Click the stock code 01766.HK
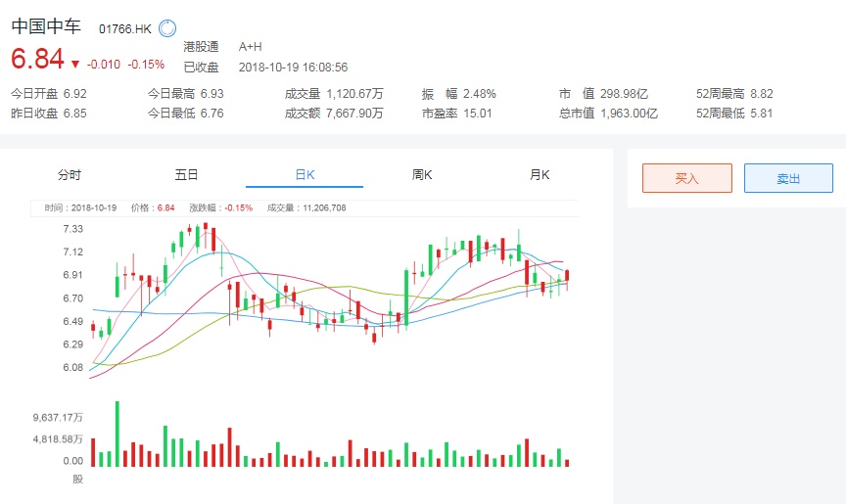846x504 pixels. [125, 30]
